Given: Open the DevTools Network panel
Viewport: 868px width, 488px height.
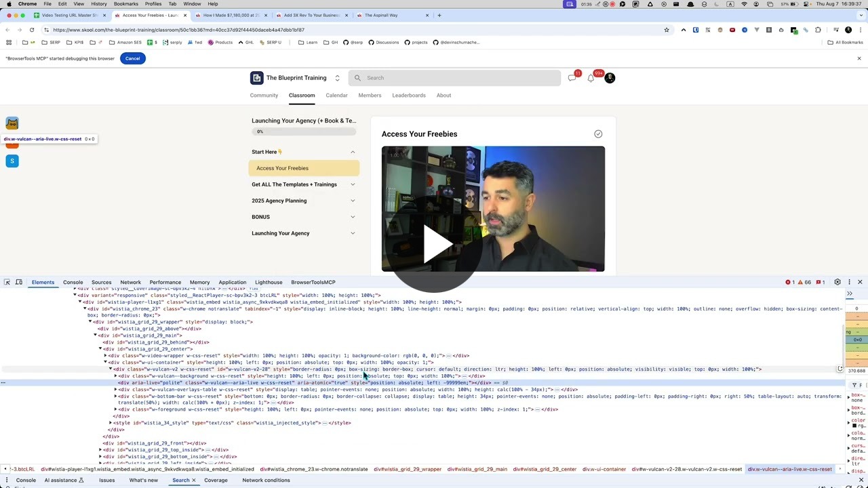Looking at the screenshot, I should [x=130, y=282].
